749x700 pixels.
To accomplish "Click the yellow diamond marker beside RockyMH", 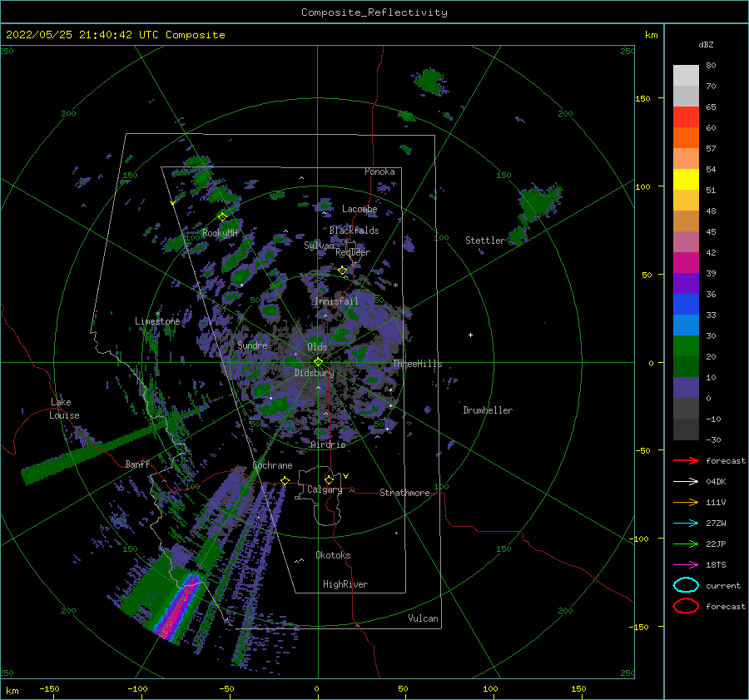I will [x=222, y=217].
